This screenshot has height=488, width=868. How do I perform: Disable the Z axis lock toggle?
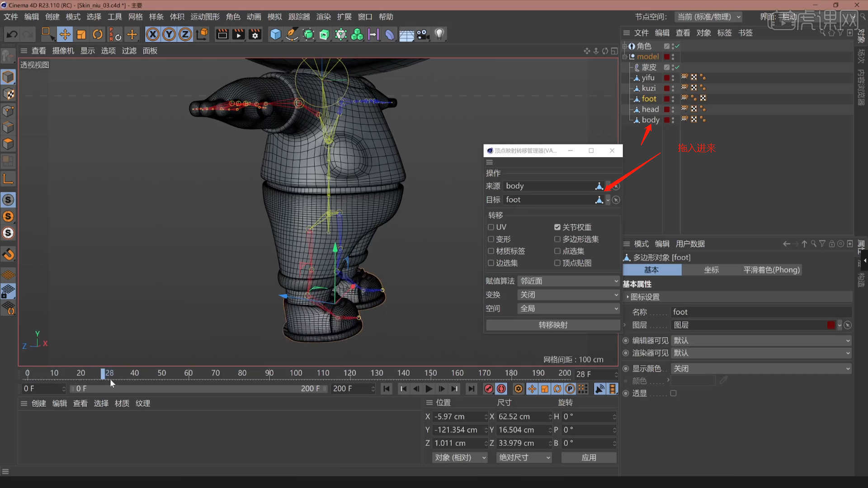[x=185, y=34]
